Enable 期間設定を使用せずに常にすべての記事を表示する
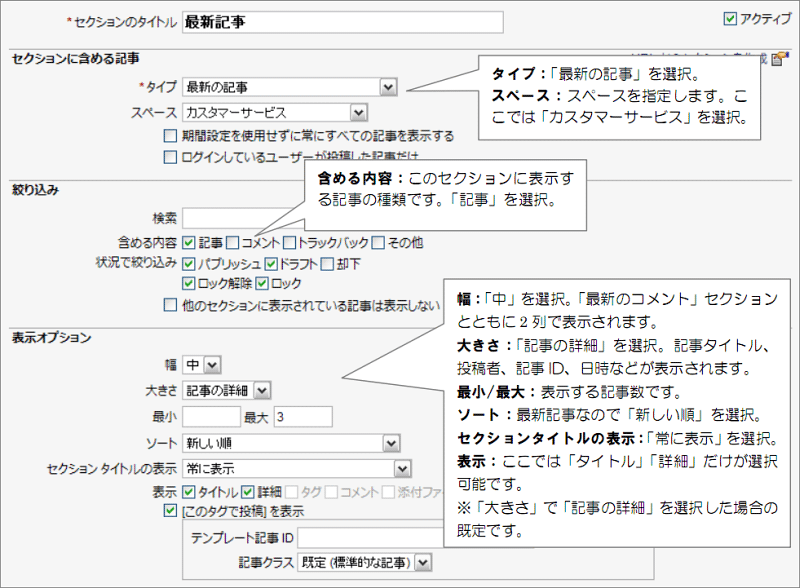 coord(168,136)
